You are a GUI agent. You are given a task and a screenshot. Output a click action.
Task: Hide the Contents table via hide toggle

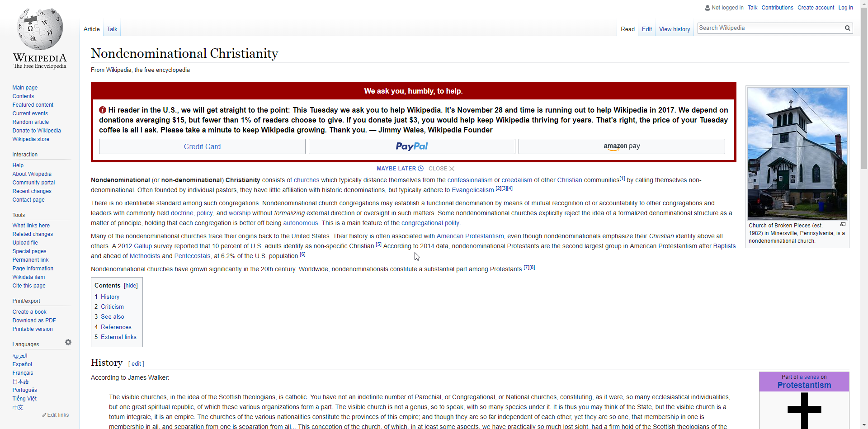pos(131,286)
